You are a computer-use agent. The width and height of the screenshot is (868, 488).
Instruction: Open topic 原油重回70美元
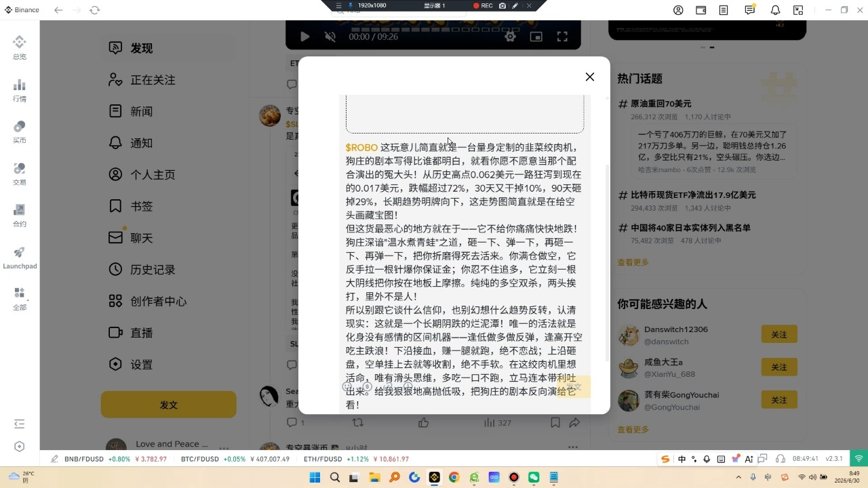tap(661, 104)
